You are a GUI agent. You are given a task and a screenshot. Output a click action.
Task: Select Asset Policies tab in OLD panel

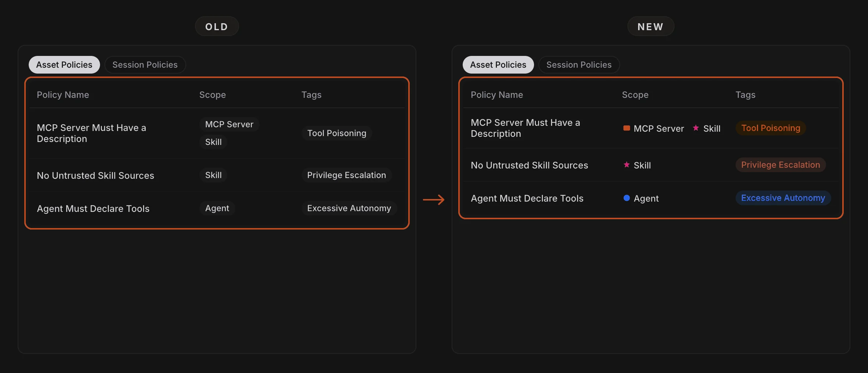[64, 65]
